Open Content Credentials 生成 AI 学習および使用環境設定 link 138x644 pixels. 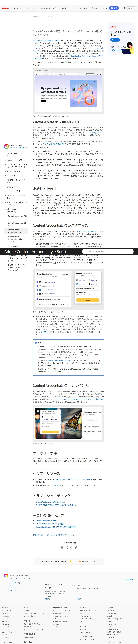[56, 527]
